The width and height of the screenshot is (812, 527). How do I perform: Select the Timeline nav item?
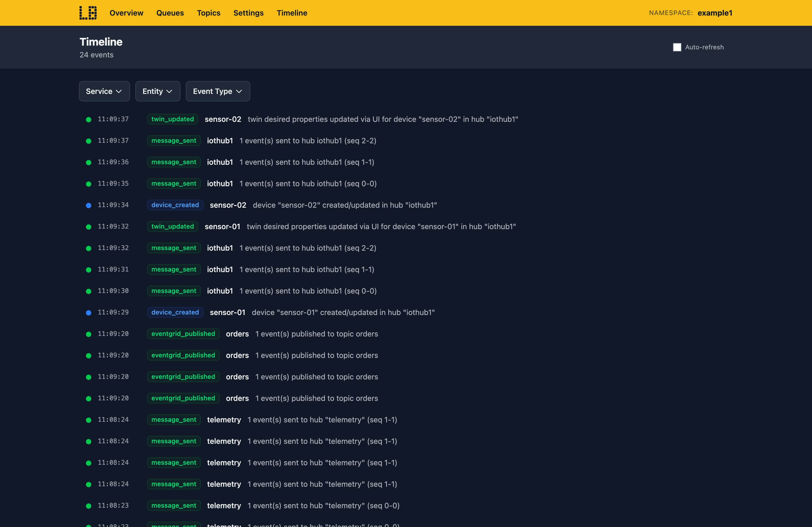[292, 13]
